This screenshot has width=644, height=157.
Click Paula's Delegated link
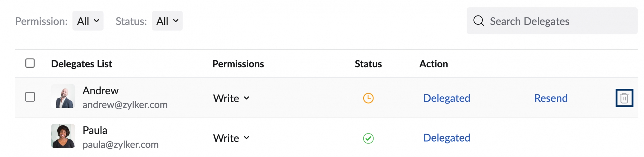point(447,138)
